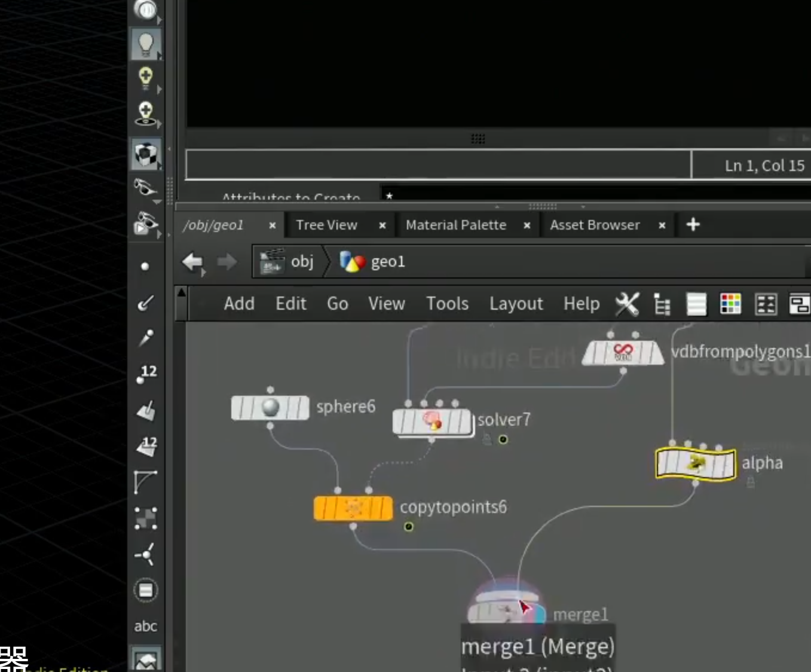The height and width of the screenshot is (672, 811).
Task: Select the alpha node in network
Action: tap(696, 463)
